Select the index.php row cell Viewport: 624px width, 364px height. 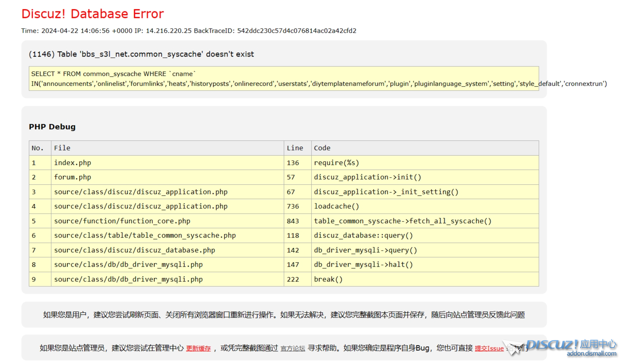[73, 163]
